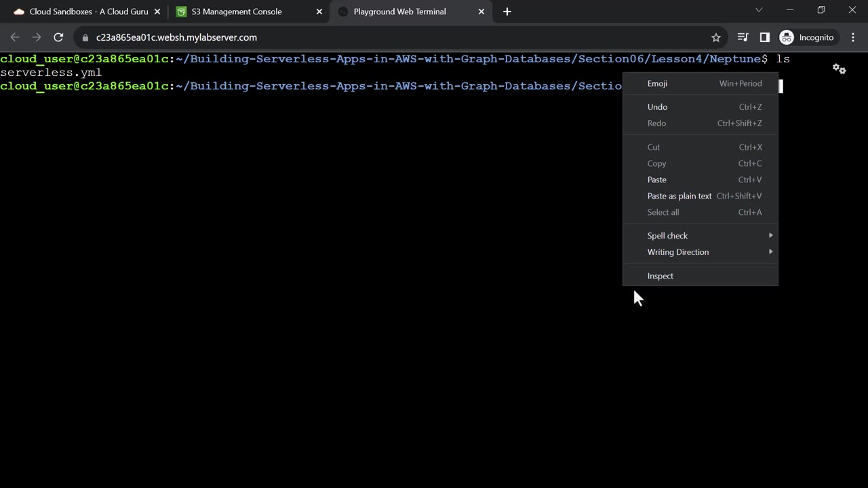Bookmark this page with star icon
The width and height of the screenshot is (868, 488).
pos(716,37)
